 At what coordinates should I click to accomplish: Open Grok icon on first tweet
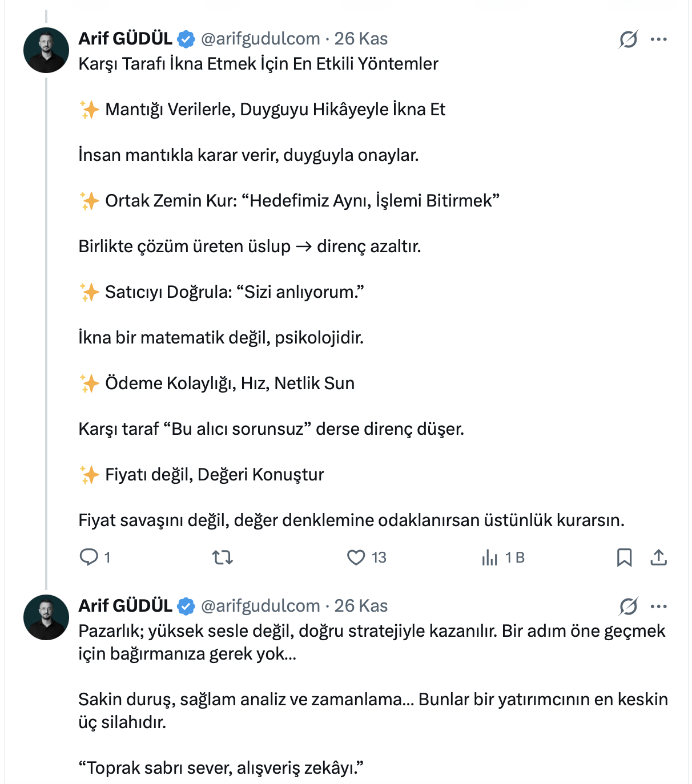tap(628, 39)
